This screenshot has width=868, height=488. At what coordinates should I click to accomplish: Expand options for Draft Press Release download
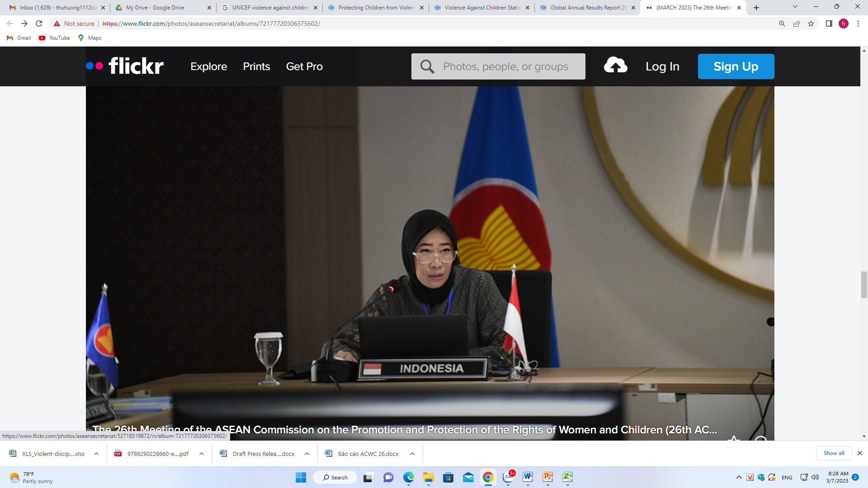pyautogui.click(x=307, y=454)
